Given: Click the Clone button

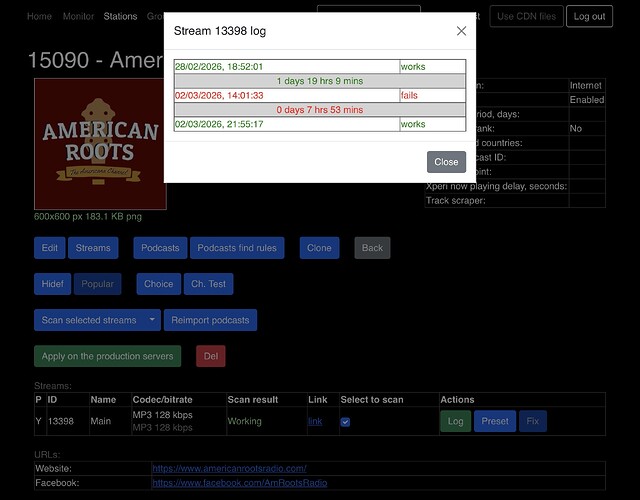Looking at the screenshot, I should coord(319,248).
